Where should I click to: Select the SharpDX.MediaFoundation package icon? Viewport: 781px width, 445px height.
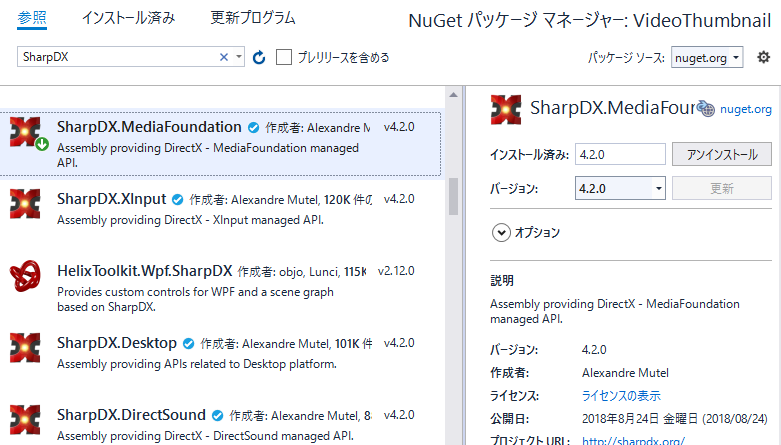(25, 132)
